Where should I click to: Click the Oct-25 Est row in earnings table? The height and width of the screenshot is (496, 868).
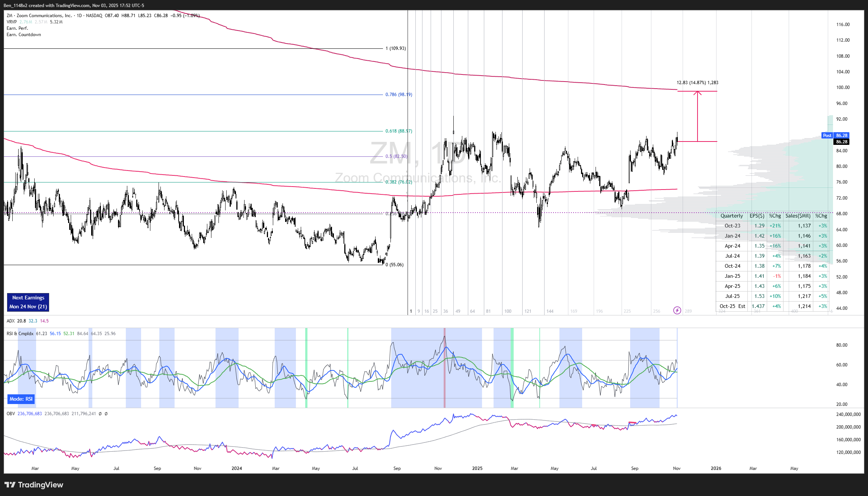point(733,306)
